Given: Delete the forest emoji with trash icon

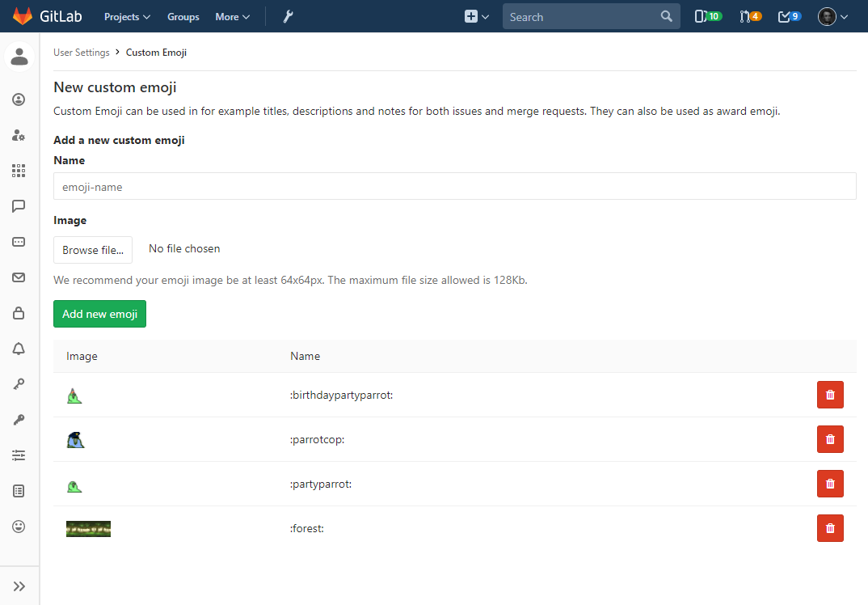Looking at the screenshot, I should (830, 528).
